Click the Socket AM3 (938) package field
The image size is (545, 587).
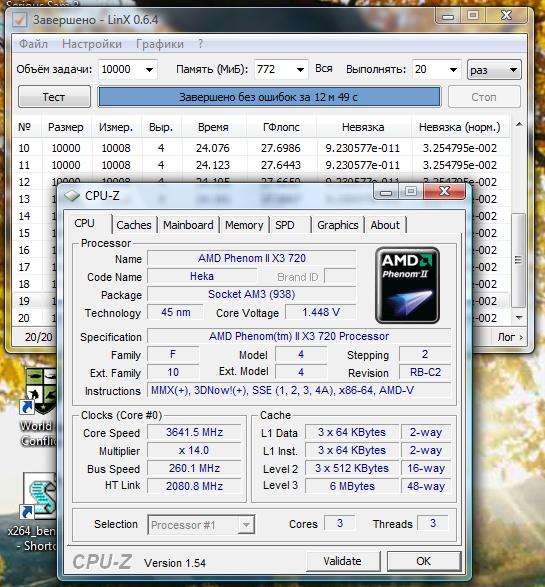[252, 294]
